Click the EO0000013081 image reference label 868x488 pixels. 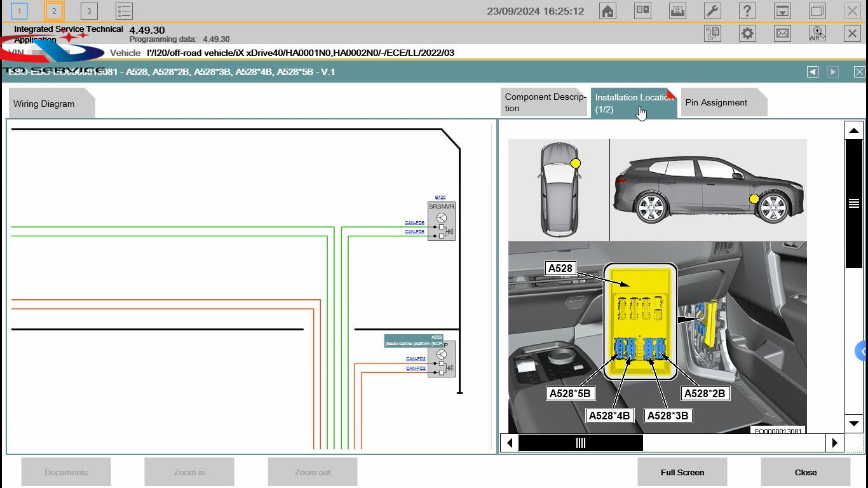click(778, 430)
